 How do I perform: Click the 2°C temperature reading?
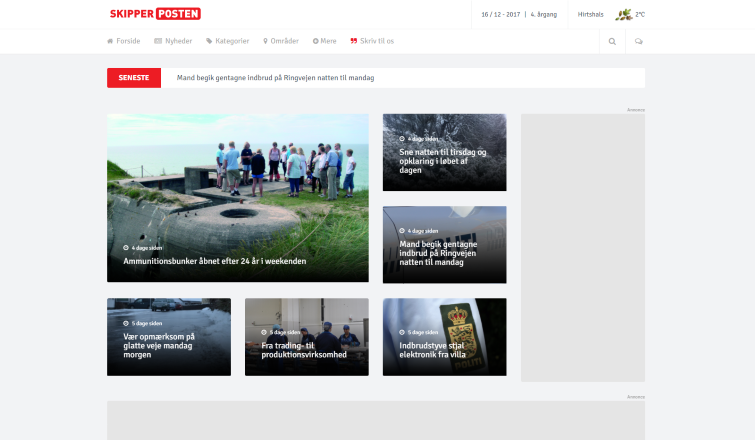click(x=640, y=14)
